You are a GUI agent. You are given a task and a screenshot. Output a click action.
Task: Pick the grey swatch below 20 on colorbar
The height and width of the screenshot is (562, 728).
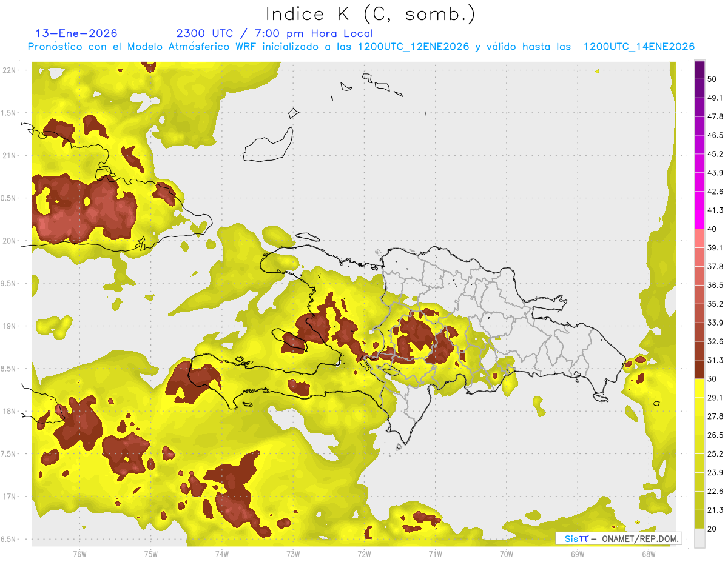click(x=699, y=538)
